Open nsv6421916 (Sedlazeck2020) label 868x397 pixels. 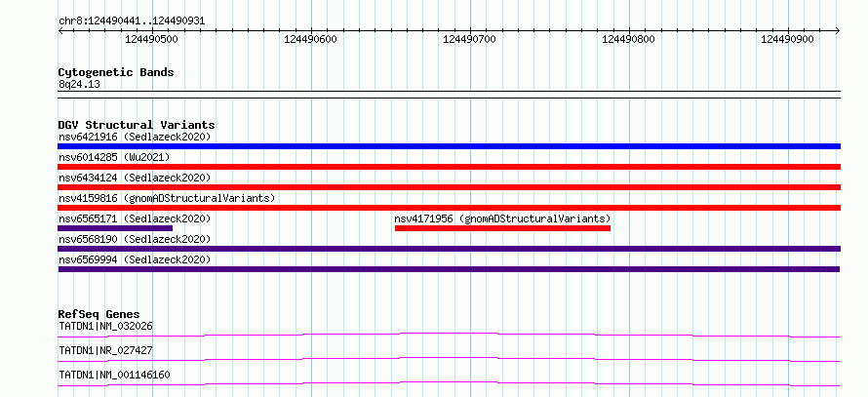pos(135,137)
